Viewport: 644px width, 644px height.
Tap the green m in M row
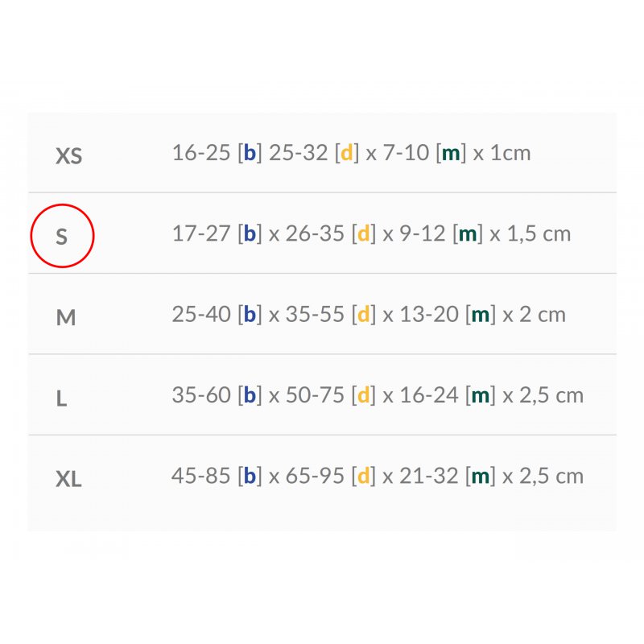pyautogui.click(x=481, y=314)
